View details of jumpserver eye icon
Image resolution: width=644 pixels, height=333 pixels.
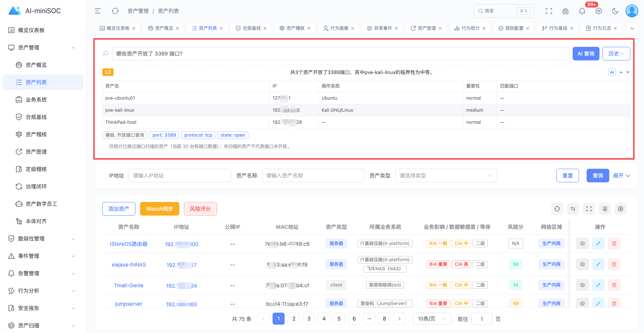582,303
